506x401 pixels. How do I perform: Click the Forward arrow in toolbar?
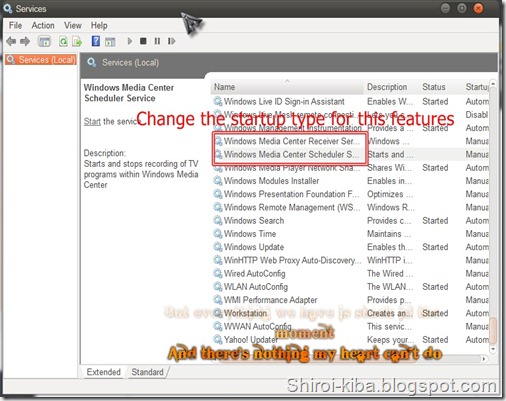[25, 41]
